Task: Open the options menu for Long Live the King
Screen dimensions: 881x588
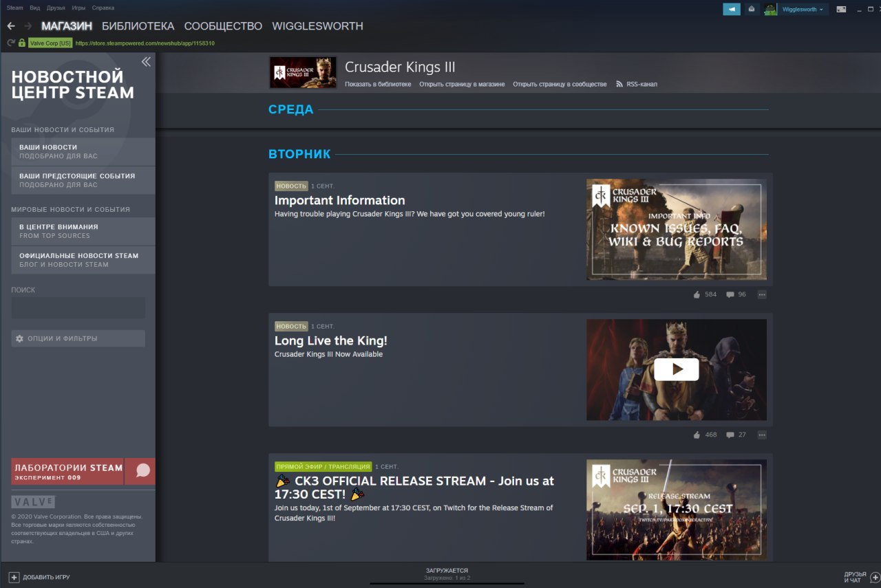Action: point(761,435)
